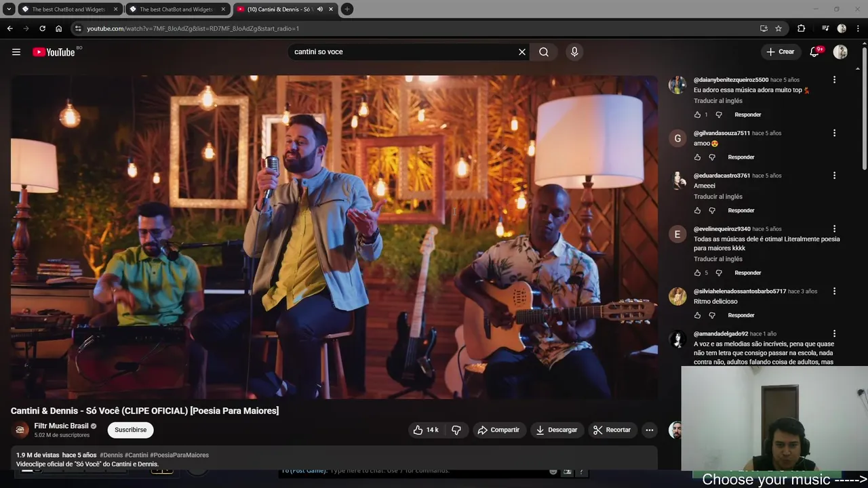
Task: Open options for @evelinequeiroz9340 comment
Action: [834, 228]
